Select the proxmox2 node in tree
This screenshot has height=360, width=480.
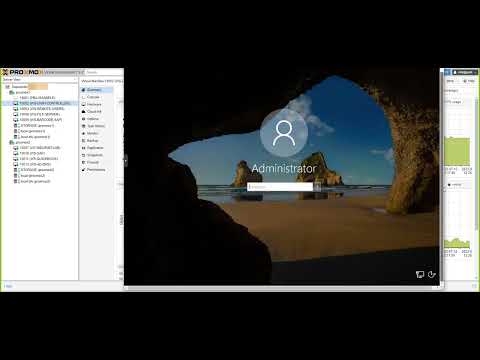(22, 142)
